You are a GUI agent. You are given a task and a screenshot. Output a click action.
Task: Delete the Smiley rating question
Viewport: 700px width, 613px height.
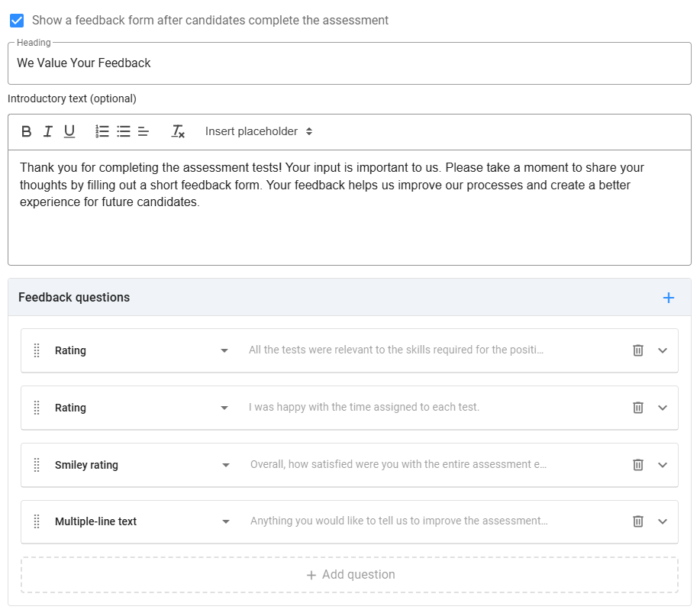638,464
